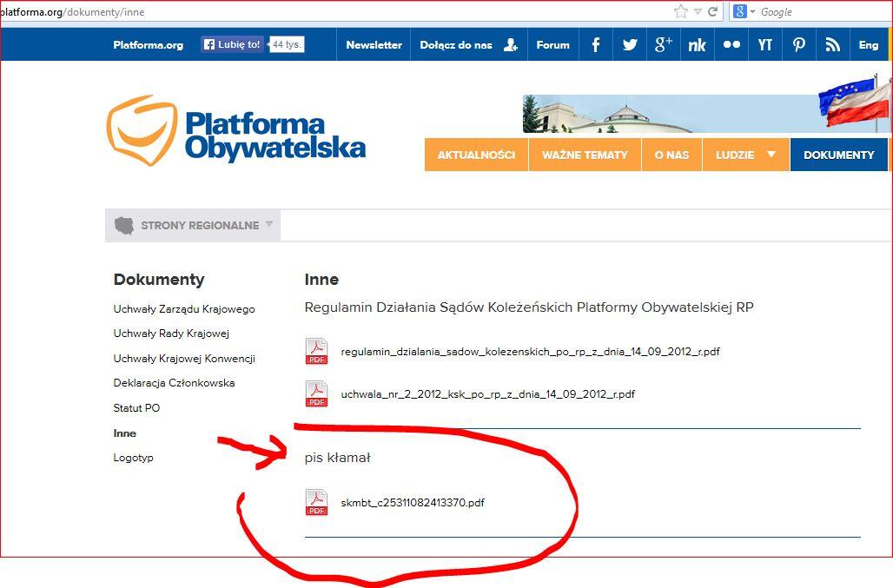Expand the Strony Regionalne dropdown
This screenshot has height=588, width=893.
tap(269, 224)
